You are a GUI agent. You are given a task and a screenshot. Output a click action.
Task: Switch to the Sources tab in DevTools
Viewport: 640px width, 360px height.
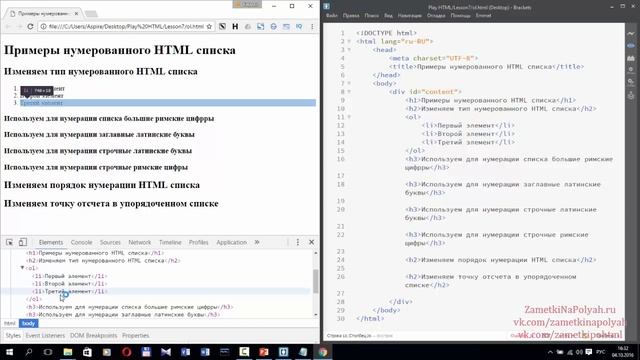(110, 242)
